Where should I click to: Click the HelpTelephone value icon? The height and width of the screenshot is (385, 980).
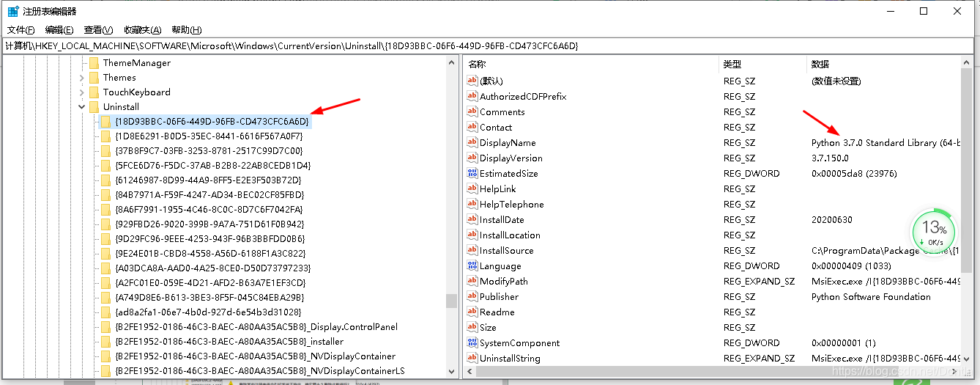tap(472, 204)
